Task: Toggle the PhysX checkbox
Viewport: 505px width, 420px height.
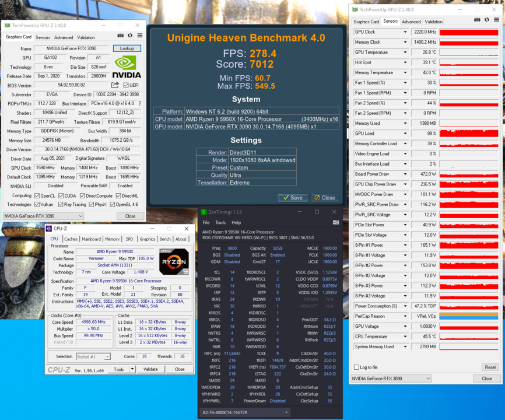Action: point(92,205)
